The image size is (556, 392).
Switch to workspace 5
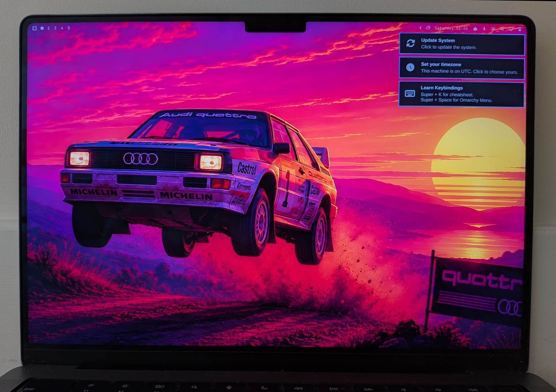point(69,28)
